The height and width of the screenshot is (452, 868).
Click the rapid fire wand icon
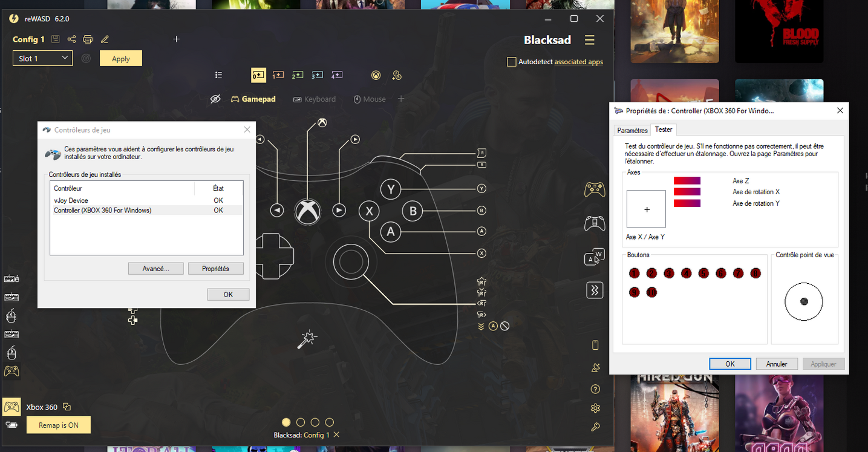coord(307,339)
